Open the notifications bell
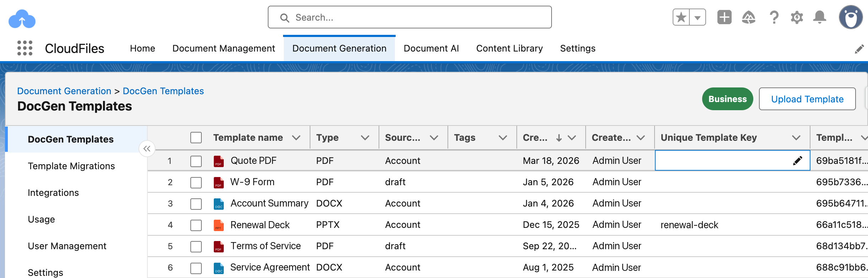The height and width of the screenshot is (278, 868). coord(820,17)
